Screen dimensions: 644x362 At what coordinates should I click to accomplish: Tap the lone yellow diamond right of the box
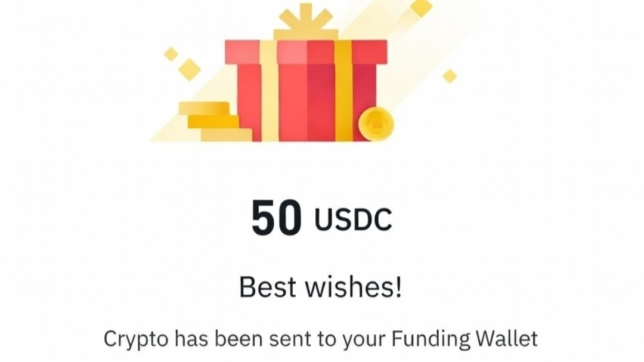(450, 76)
